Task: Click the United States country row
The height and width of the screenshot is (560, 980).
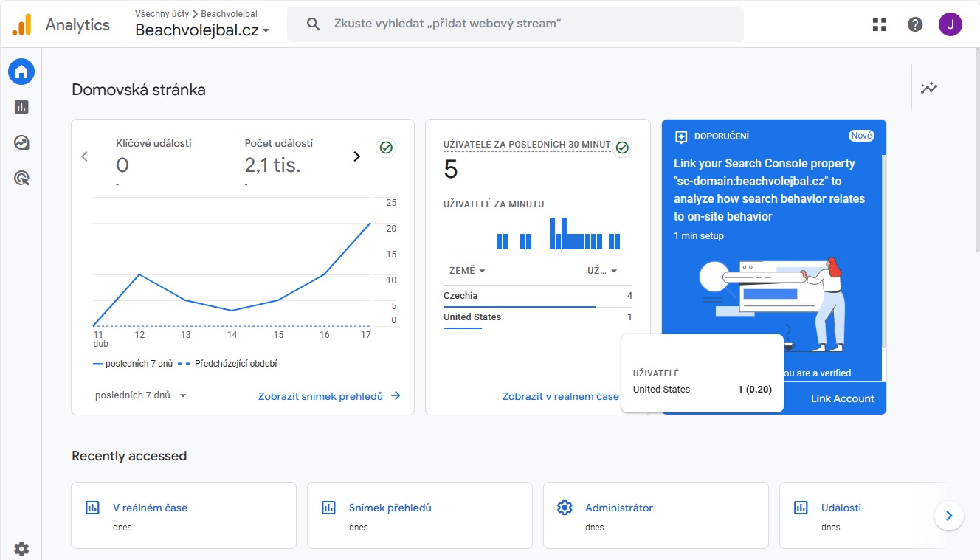Action: 538,318
